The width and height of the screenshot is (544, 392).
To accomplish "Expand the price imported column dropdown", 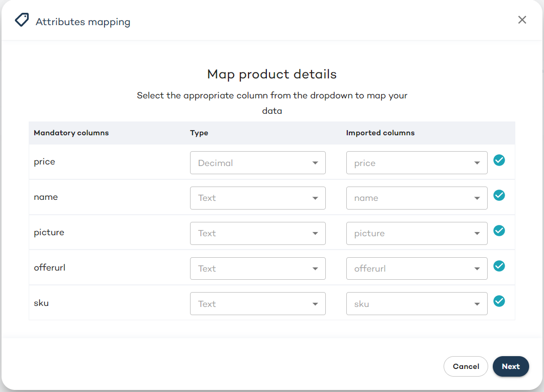I will pyautogui.click(x=416, y=163).
